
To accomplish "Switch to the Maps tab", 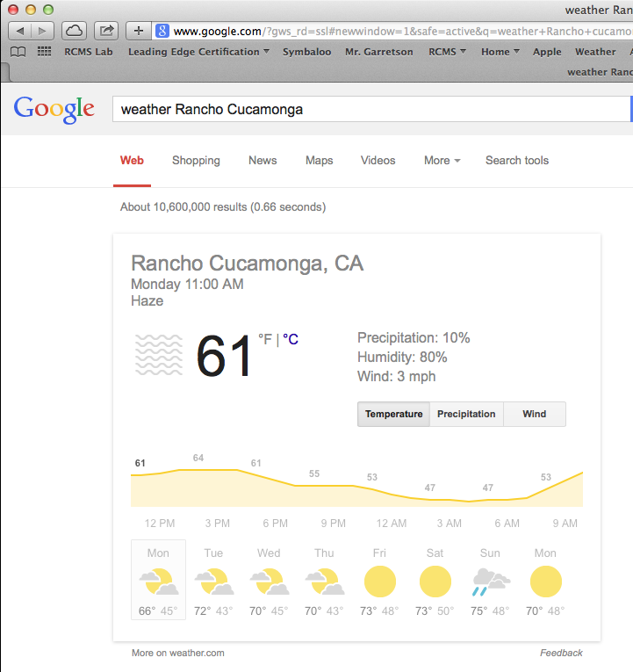I will 319,160.
